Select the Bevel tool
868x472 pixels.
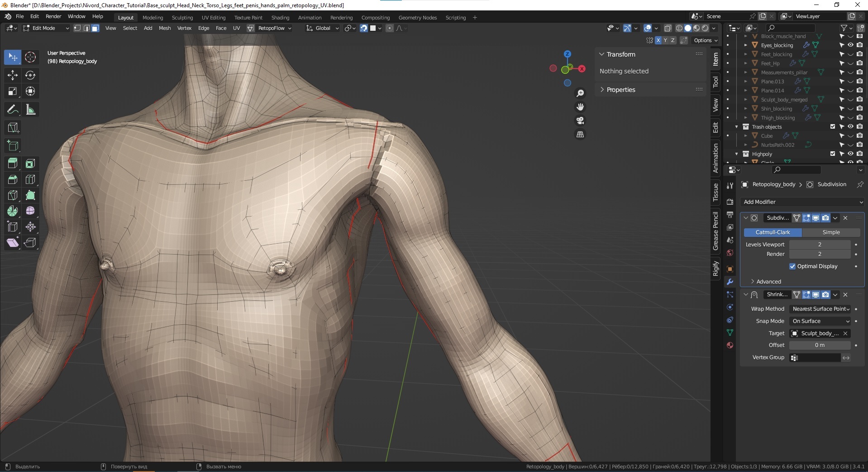pyautogui.click(x=13, y=179)
